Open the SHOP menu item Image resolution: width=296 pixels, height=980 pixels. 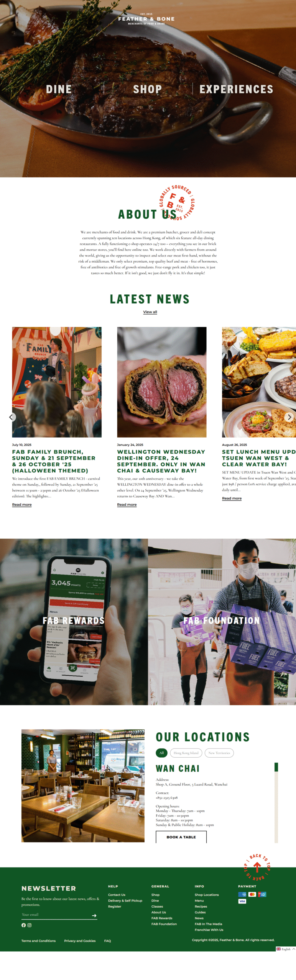pos(147,89)
